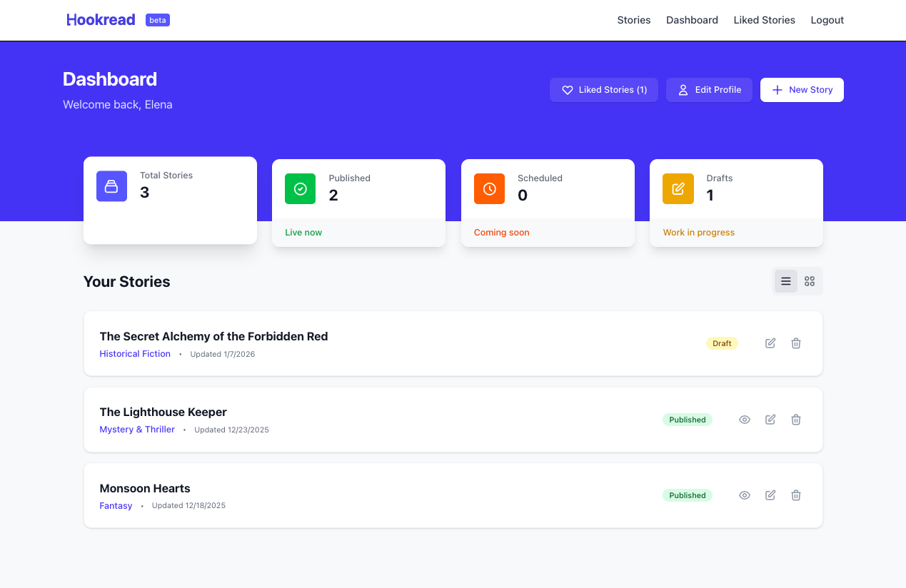906x588 pixels.
Task: Click the Total Stories briefcase icon
Action: [111, 186]
